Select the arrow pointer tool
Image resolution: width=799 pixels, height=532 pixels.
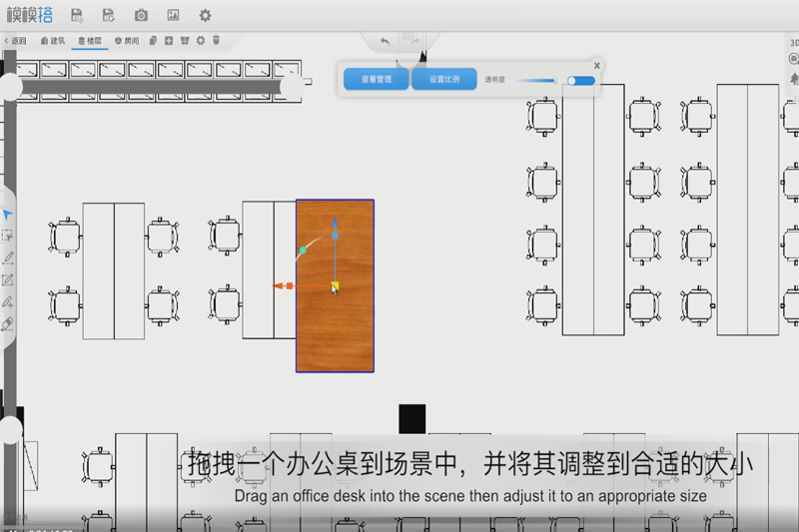[7, 215]
